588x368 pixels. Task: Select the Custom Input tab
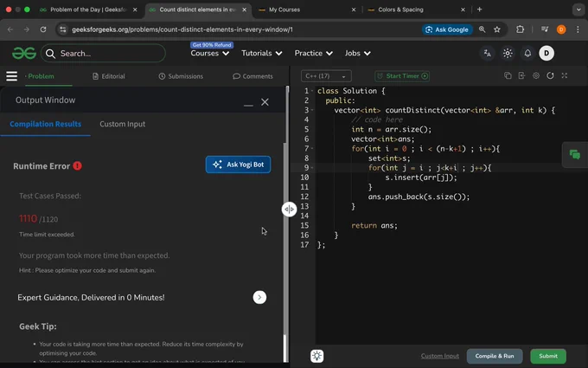122,124
